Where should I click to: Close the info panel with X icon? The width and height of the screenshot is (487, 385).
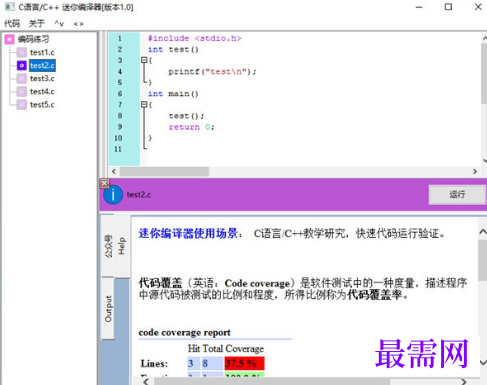coord(104,183)
